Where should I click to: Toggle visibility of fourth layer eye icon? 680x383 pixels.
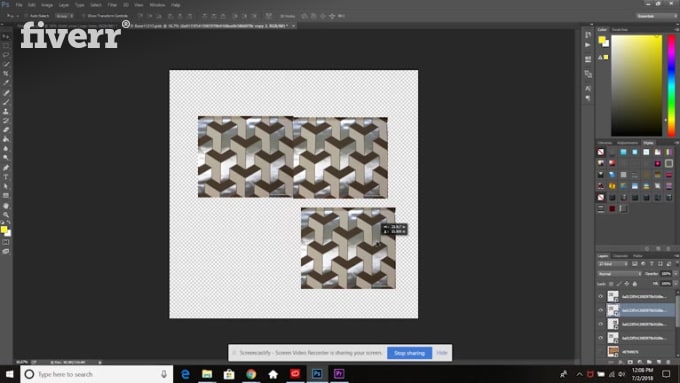coord(601,338)
